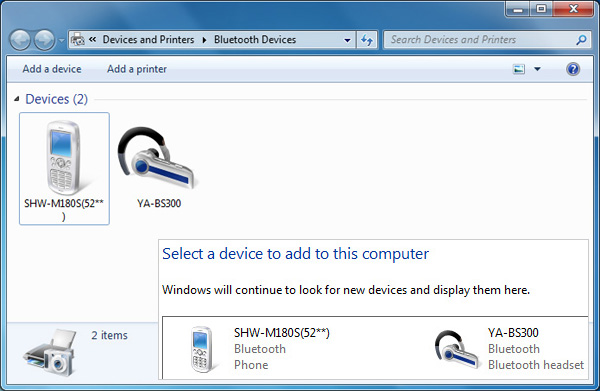Screen dimensions: 600x391
Task: Open the address bar history dropdown
Action: [347, 40]
